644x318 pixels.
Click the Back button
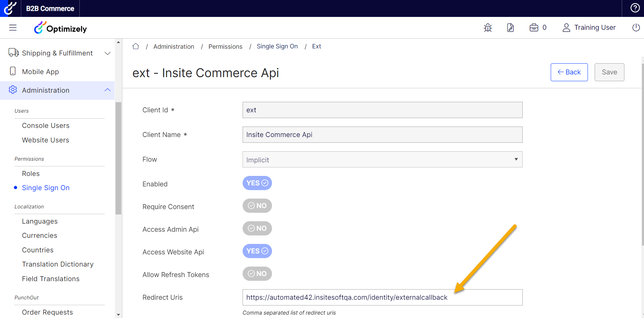pos(569,72)
